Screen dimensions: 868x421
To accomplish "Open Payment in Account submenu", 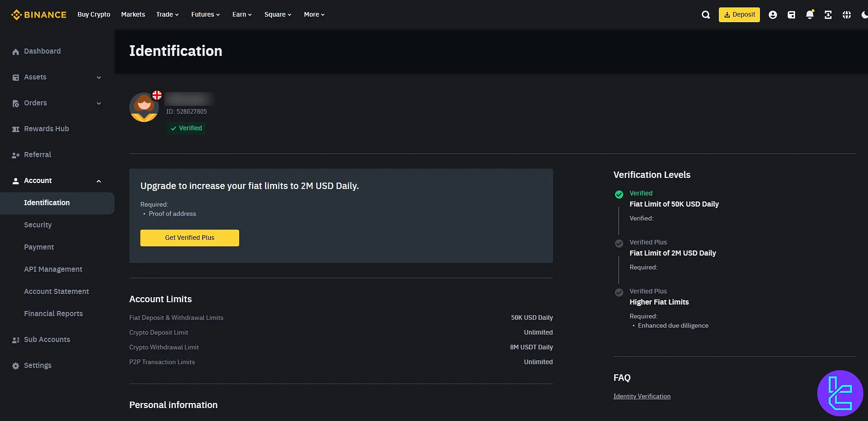I will (x=39, y=247).
